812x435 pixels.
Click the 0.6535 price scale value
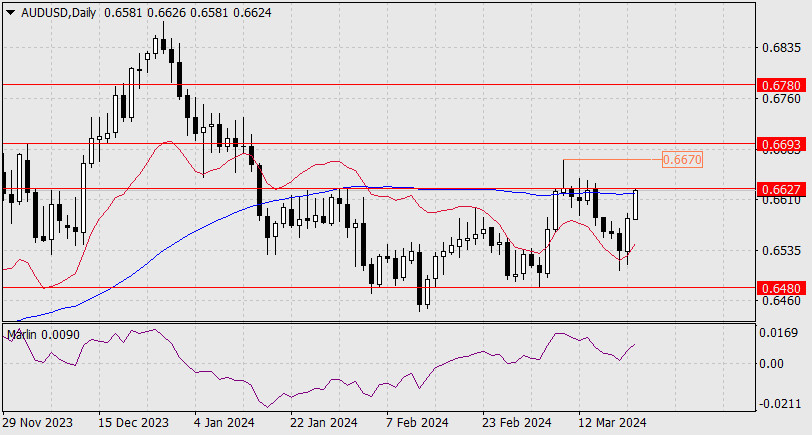(x=781, y=251)
